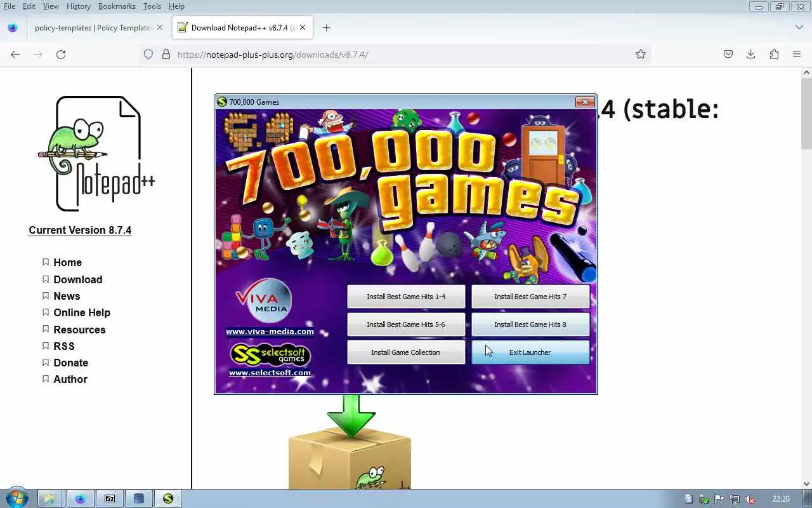The height and width of the screenshot is (508, 812).
Task: Click the taskbar clock showing 22:20
Action: pos(781,499)
